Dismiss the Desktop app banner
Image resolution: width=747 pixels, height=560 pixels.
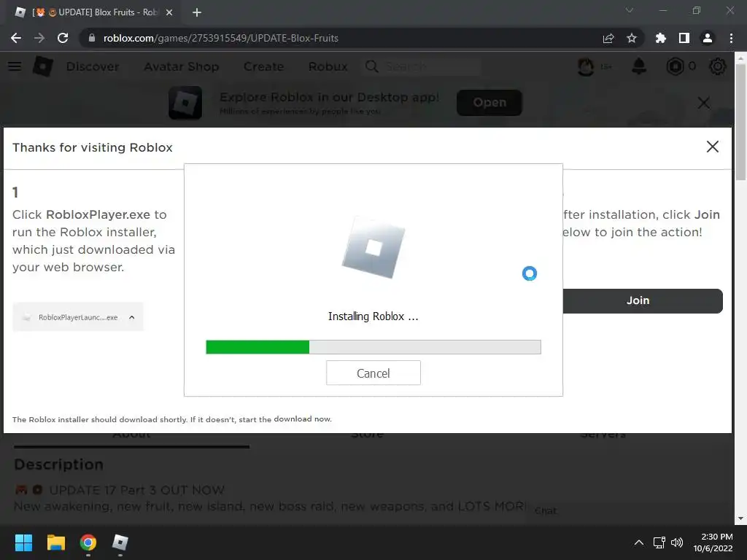coord(704,102)
